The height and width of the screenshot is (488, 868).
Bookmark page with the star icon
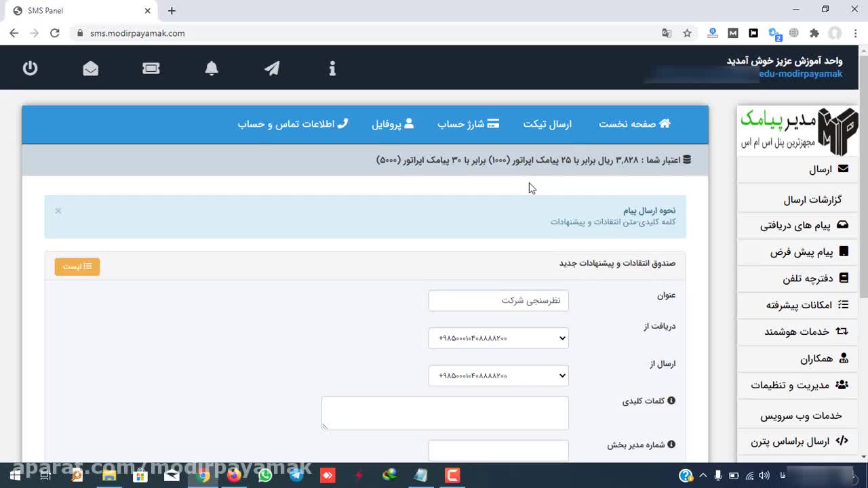[x=687, y=33]
